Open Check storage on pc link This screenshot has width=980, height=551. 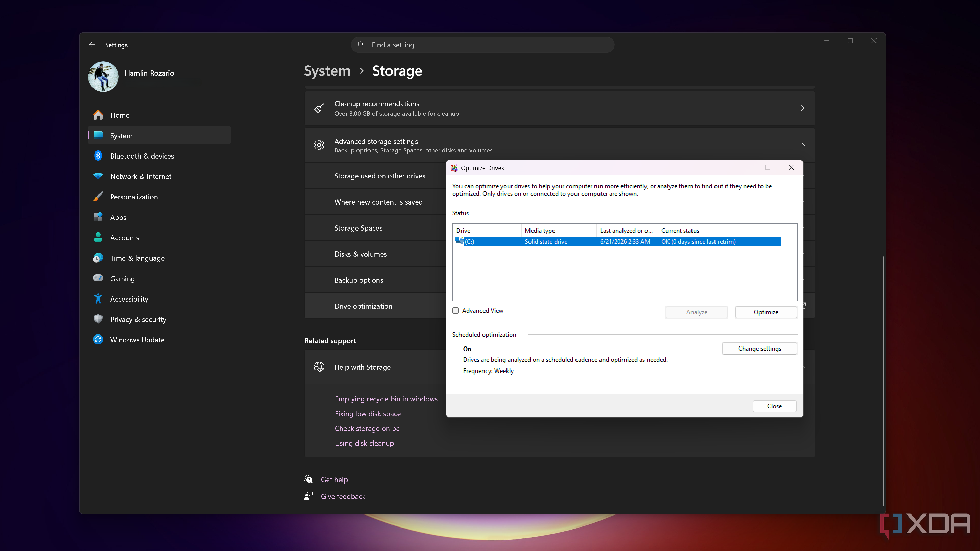coord(367,428)
